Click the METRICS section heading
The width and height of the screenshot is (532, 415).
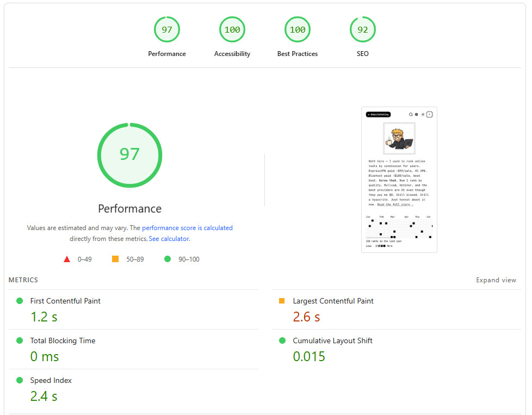coord(23,280)
